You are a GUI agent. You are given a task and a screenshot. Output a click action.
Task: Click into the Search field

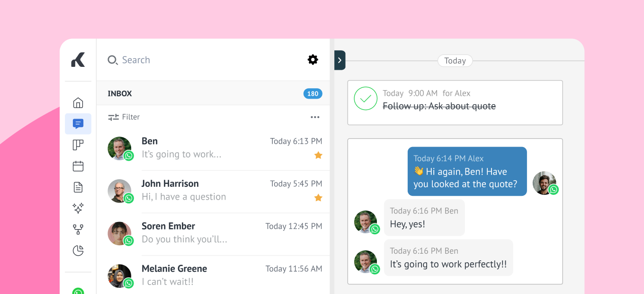coord(189,60)
